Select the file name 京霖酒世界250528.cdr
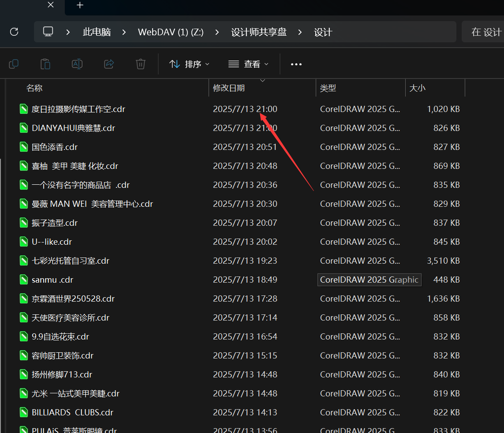This screenshot has width=504, height=433. 73,299
